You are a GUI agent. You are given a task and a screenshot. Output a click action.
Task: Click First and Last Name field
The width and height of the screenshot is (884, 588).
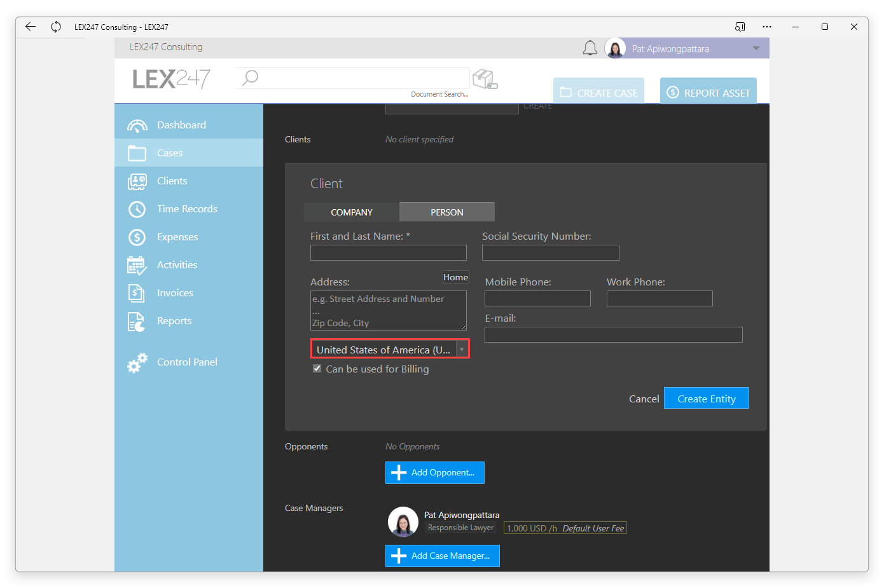pyautogui.click(x=389, y=253)
